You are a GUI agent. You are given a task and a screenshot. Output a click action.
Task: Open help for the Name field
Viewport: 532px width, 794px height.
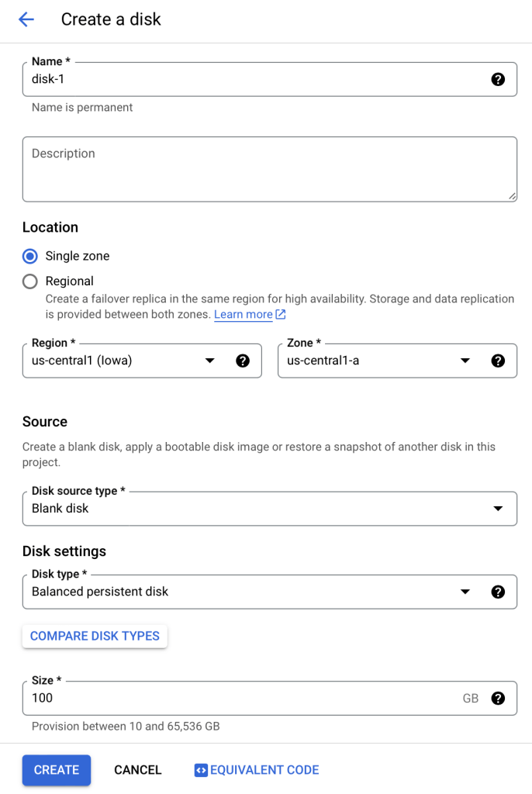[x=499, y=79]
